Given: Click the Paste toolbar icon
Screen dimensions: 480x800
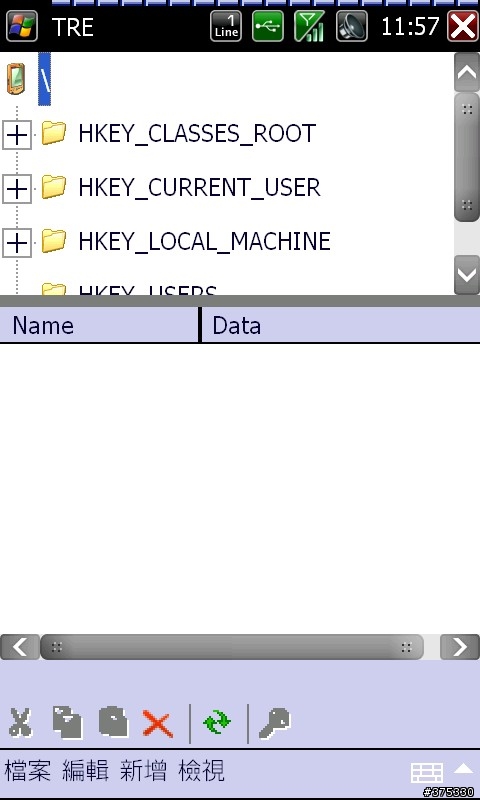Looking at the screenshot, I should pos(113,722).
